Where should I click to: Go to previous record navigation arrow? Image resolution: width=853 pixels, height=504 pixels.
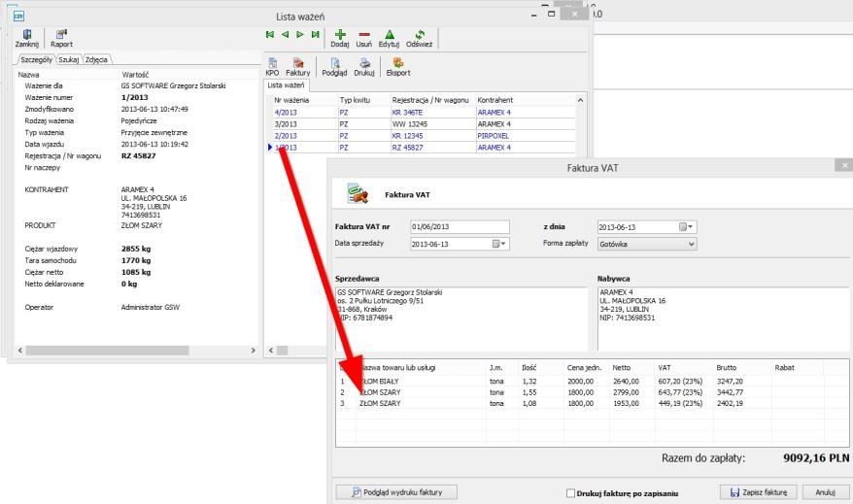(x=285, y=34)
